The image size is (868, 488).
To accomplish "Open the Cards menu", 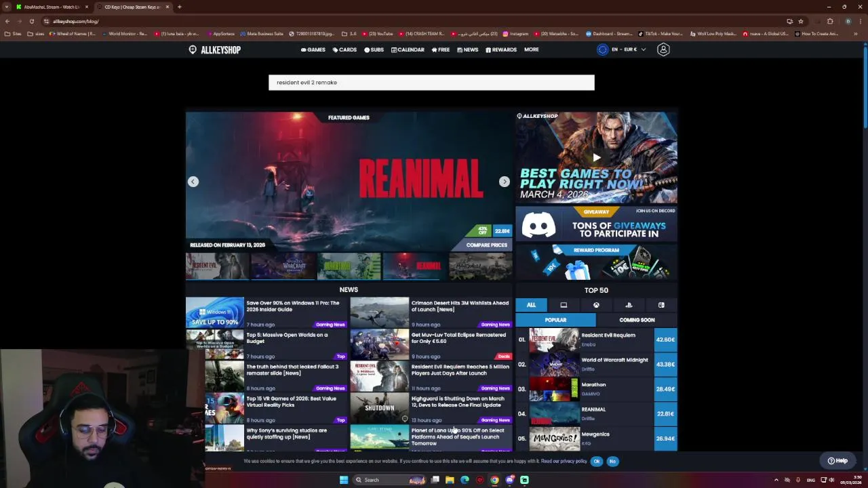I will [344, 49].
